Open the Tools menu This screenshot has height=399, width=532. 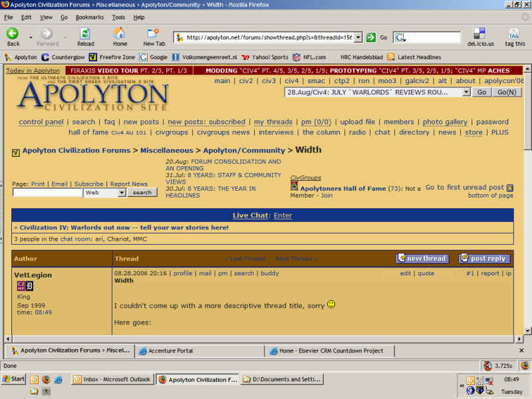tap(118, 17)
